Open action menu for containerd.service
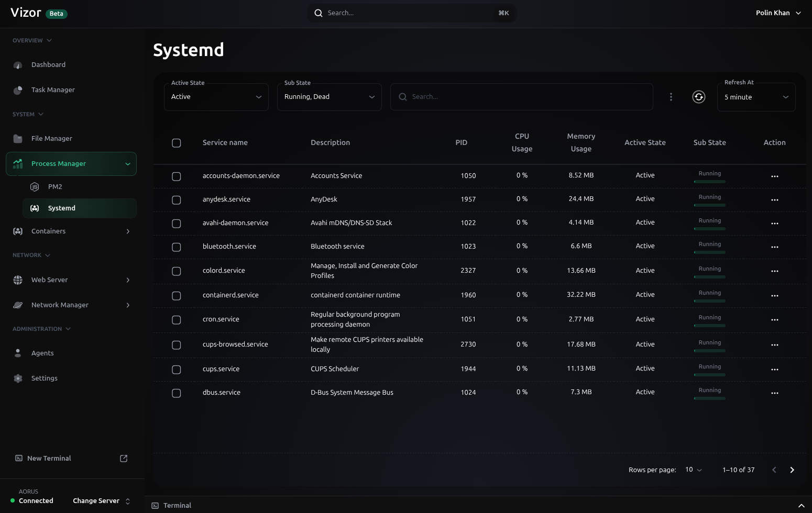 (x=775, y=296)
